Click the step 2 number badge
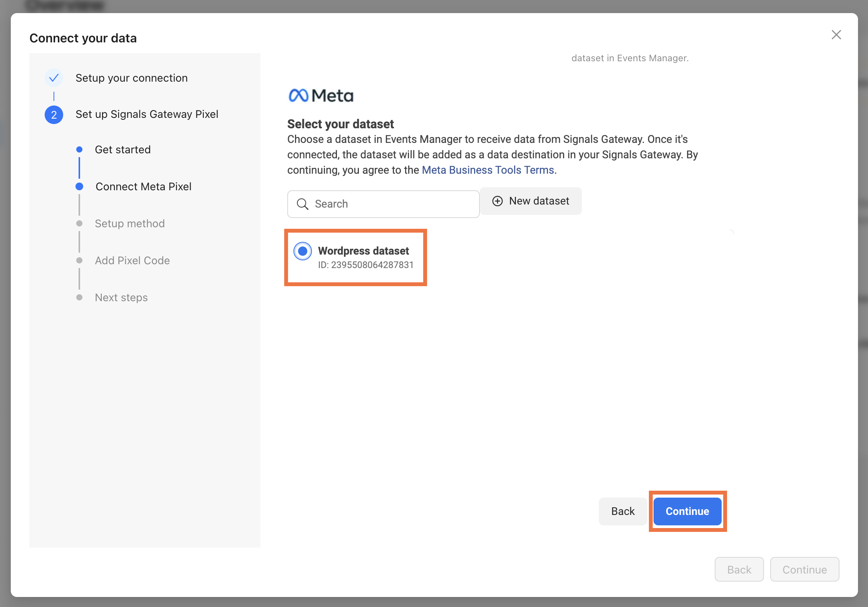868x607 pixels. (54, 115)
